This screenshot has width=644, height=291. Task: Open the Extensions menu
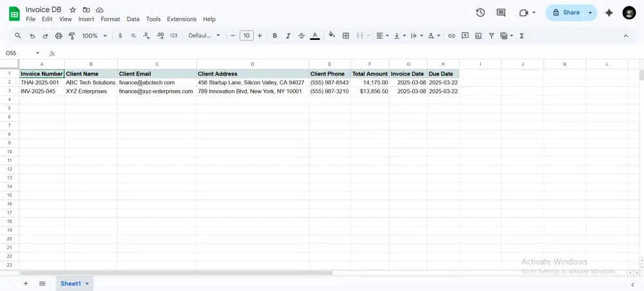182,19
